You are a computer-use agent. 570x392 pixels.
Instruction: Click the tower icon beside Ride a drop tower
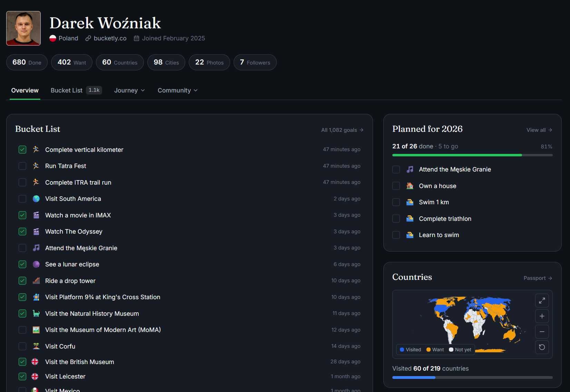click(x=36, y=281)
